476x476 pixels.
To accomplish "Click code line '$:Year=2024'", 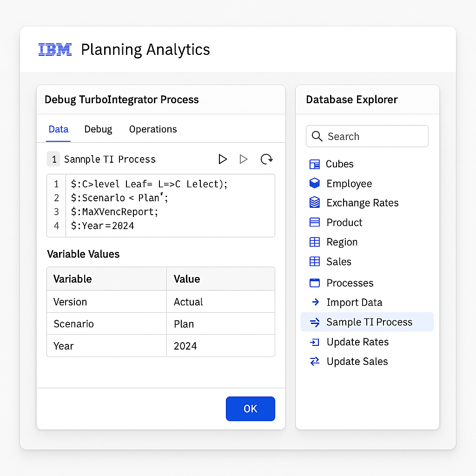I will coord(102,226).
